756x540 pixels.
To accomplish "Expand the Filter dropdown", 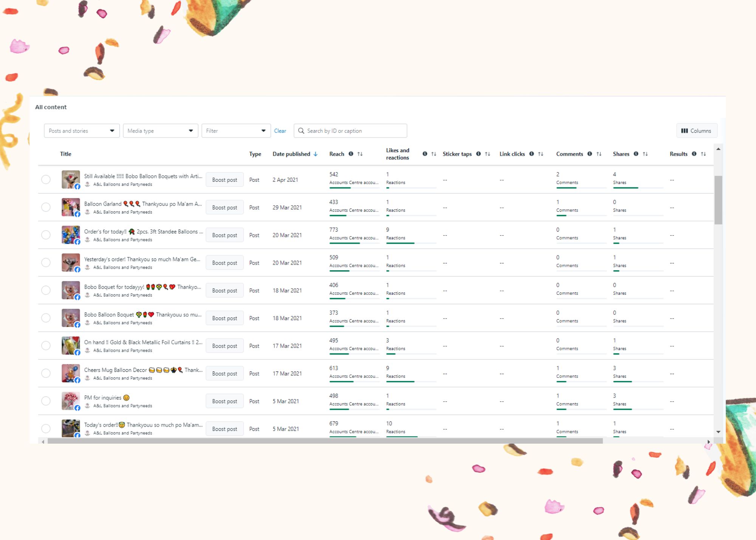I will click(x=235, y=131).
